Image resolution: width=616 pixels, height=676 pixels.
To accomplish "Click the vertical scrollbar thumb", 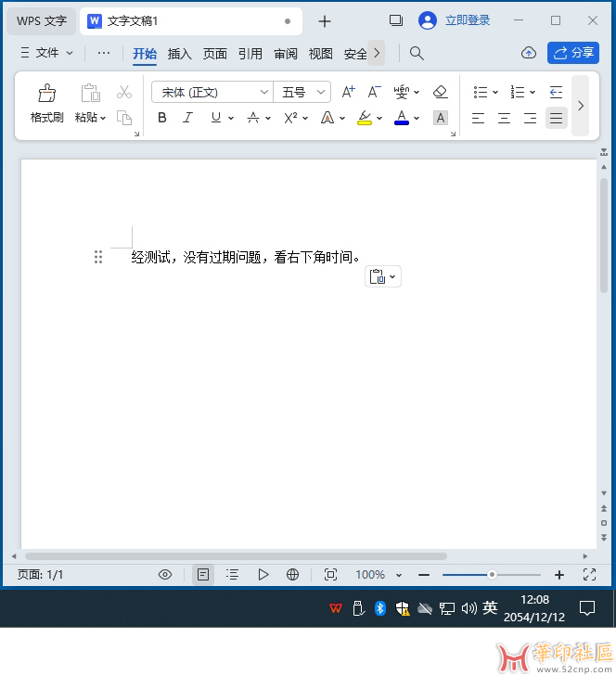I will click(x=604, y=235).
